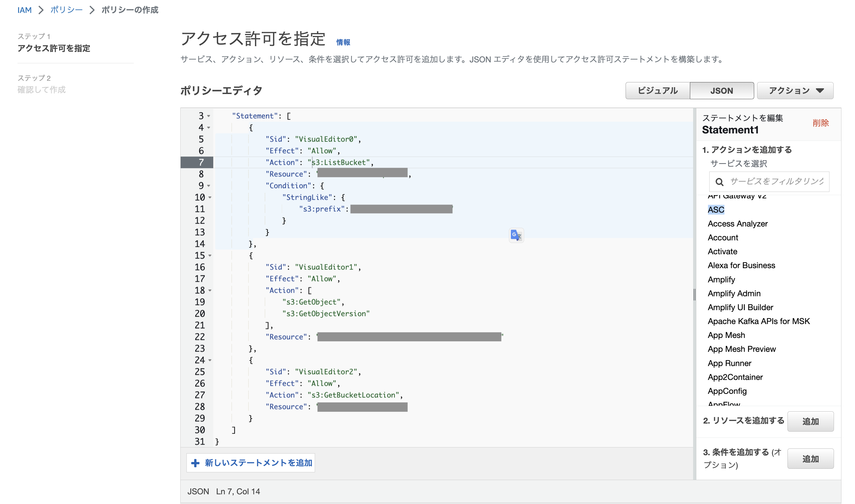Open the 情報 info link
The image size is (855, 504).
[x=343, y=42]
